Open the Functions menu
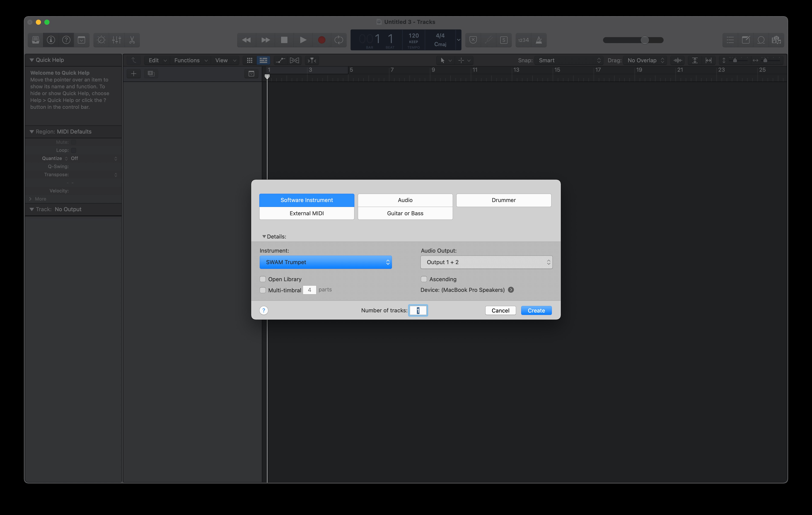The image size is (812, 515). [x=190, y=60]
